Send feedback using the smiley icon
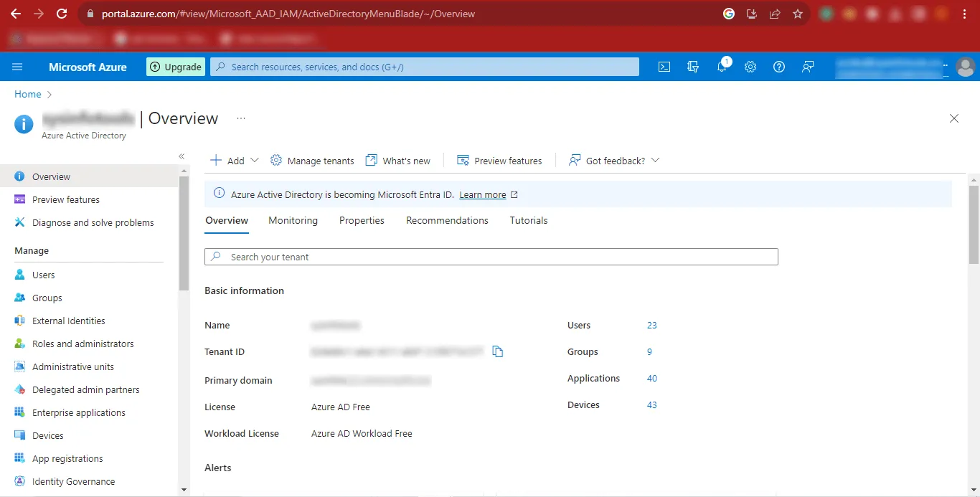 (x=808, y=67)
